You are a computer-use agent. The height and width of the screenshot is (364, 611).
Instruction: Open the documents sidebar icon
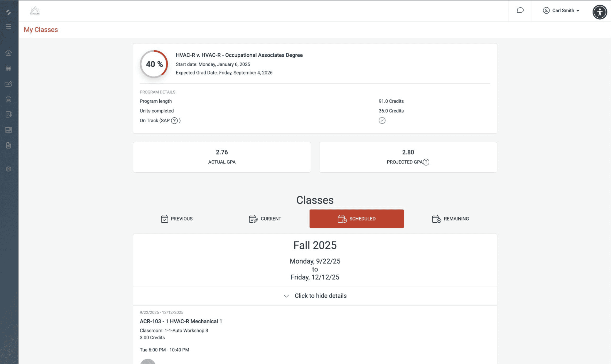9,145
